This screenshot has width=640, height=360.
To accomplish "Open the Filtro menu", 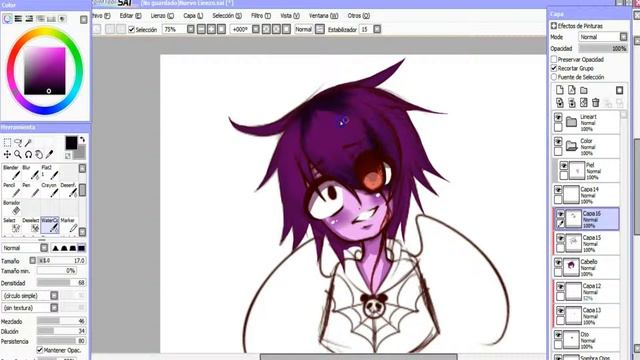I will (261, 16).
